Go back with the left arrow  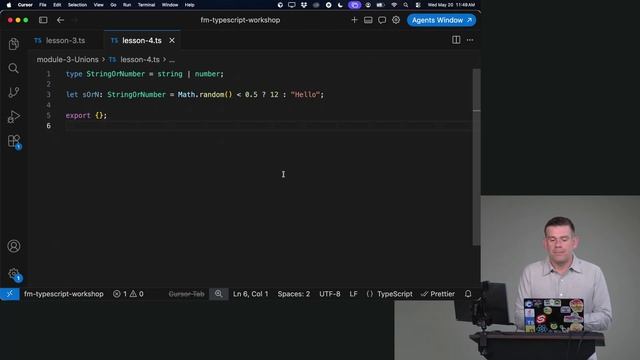point(60,20)
